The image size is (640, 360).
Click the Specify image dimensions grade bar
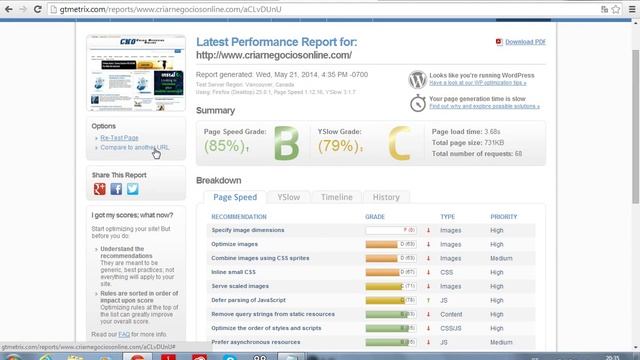pyautogui.click(x=391, y=230)
